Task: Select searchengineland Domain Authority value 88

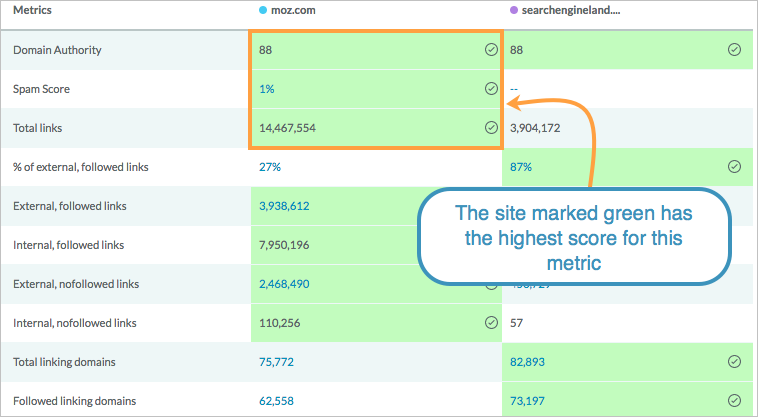Action: [x=516, y=50]
